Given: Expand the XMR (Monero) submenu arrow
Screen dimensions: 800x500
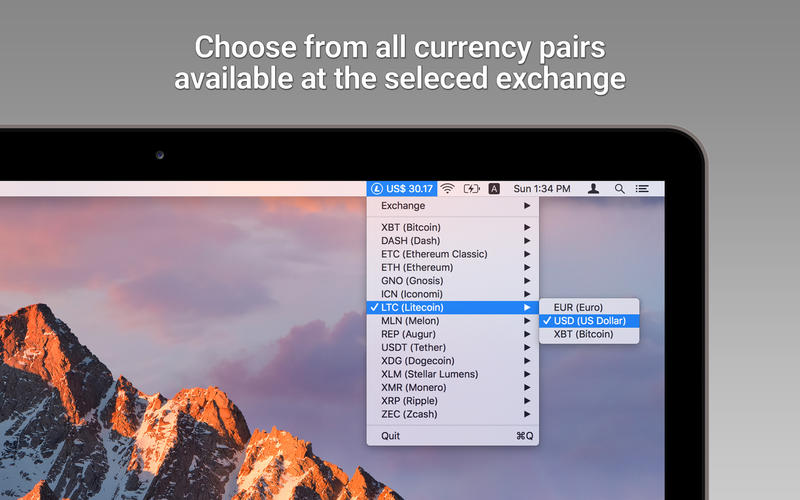Looking at the screenshot, I should (x=527, y=387).
